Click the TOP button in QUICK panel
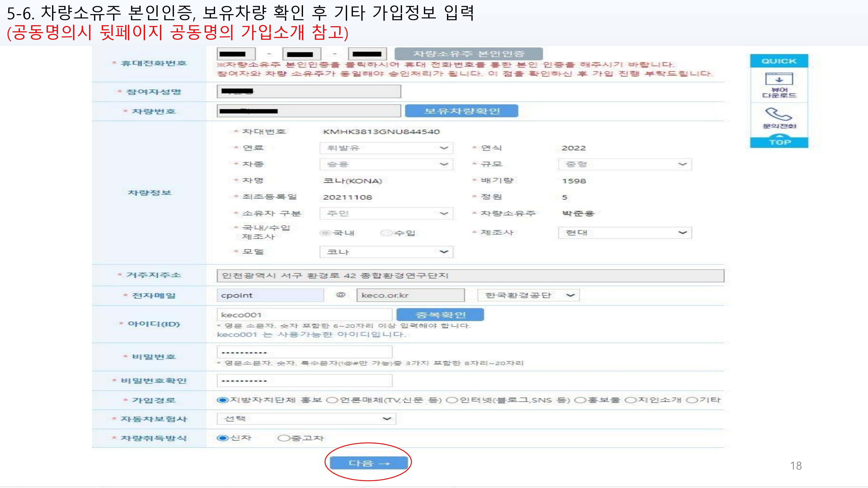The width and height of the screenshot is (868, 488). tap(779, 142)
